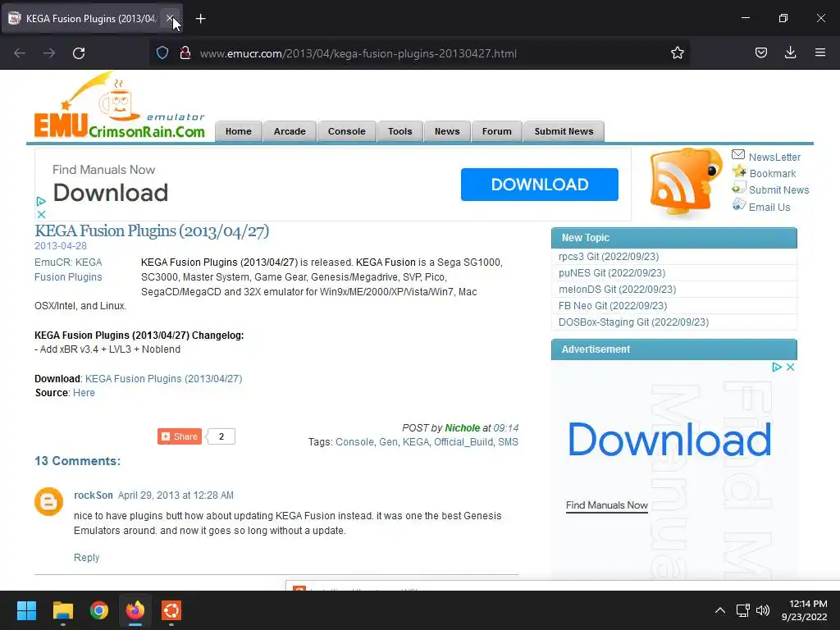Open the EmuCR: KEGA Fusion Plugins link
Viewport: 840px width, 630px height.
coord(68,269)
